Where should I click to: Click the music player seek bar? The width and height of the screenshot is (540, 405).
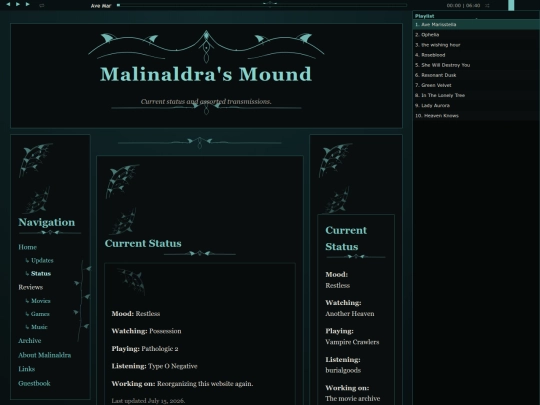(x=262, y=5)
